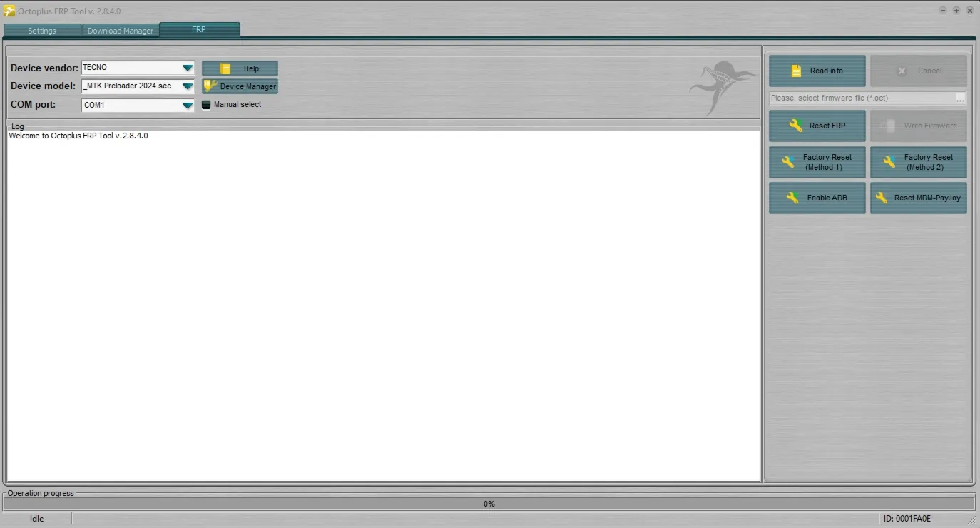Click the Reset FRP wrench icon
The image size is (980, 528).
point(796,126)
